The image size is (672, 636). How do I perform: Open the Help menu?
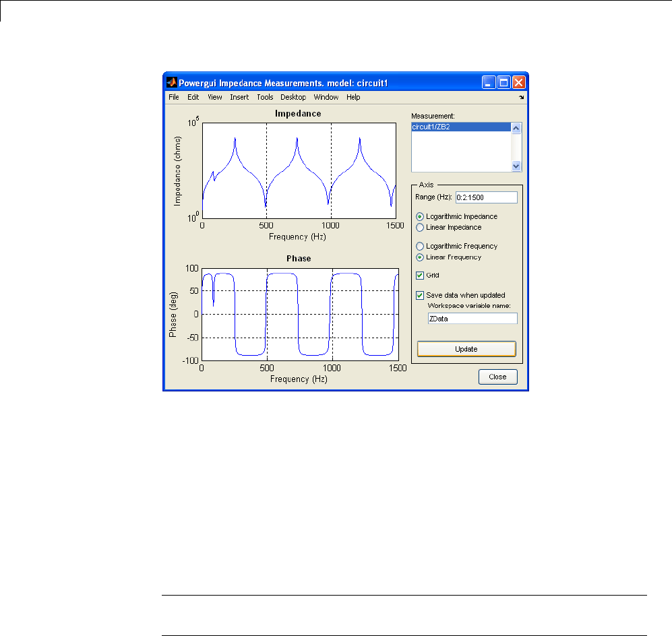(353, 97)
